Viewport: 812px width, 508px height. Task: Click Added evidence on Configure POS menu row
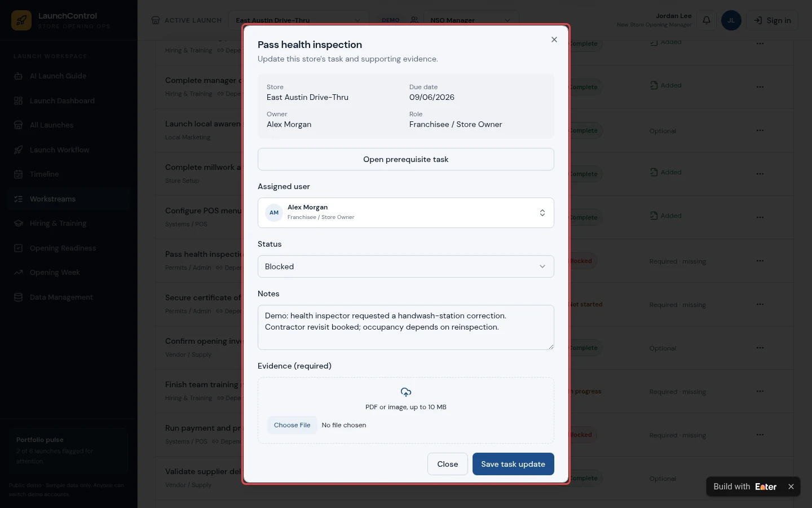point(666,216)
